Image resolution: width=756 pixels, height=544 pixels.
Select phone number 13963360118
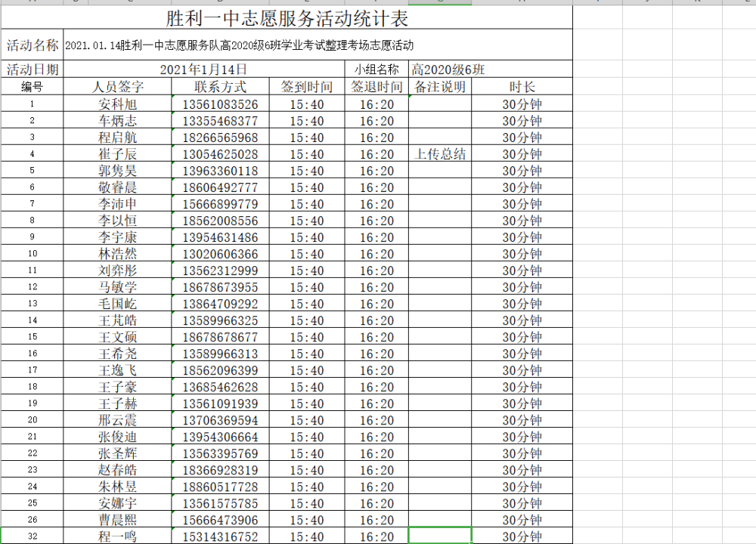click(220, 170)
